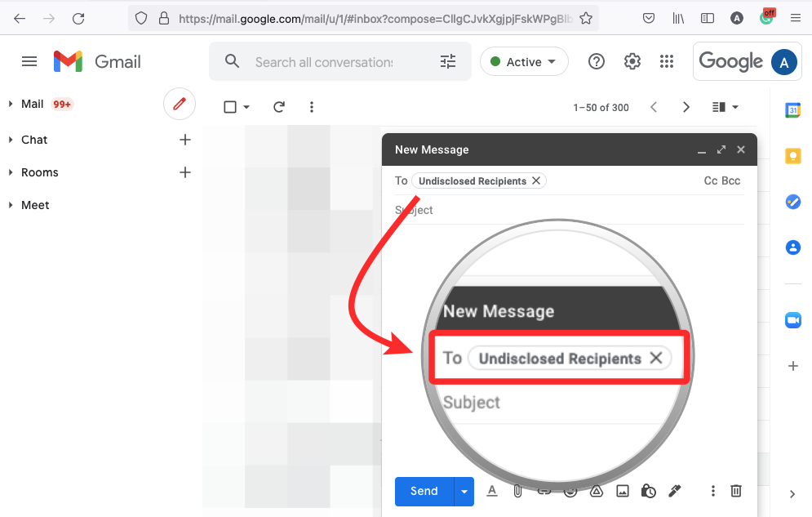Open the main Gmail navigation menu
The image size is (812, 517).
29,61
